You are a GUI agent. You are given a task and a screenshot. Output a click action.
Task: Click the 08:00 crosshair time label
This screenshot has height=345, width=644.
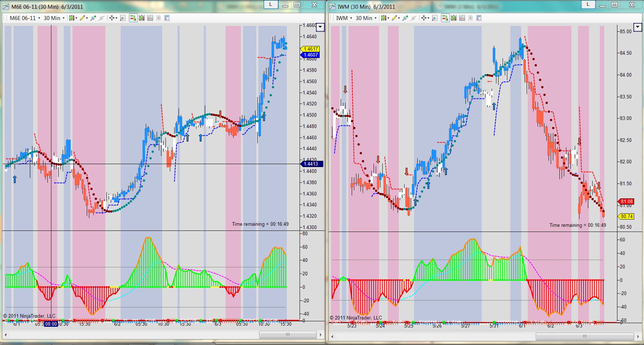[x=51, y=324]
